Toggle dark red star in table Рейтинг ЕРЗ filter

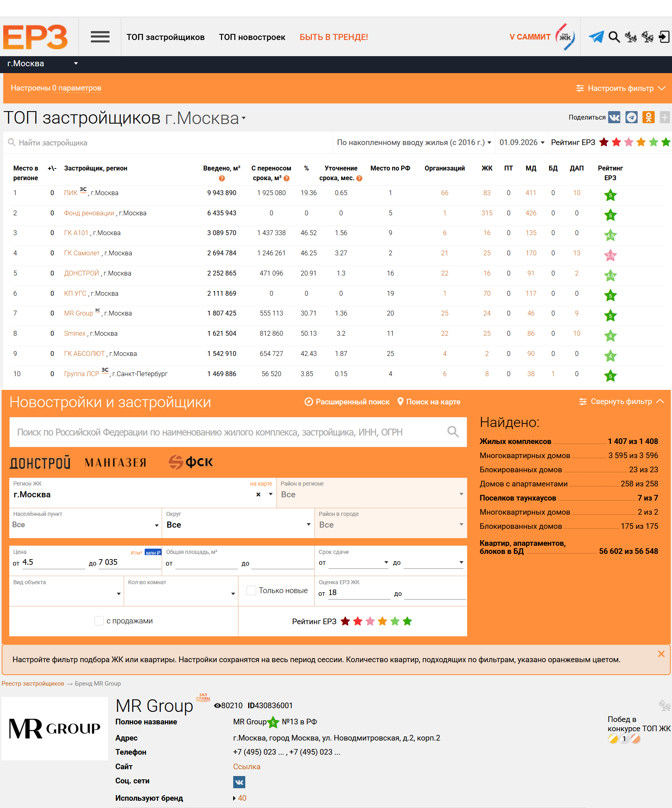(604, 142)
